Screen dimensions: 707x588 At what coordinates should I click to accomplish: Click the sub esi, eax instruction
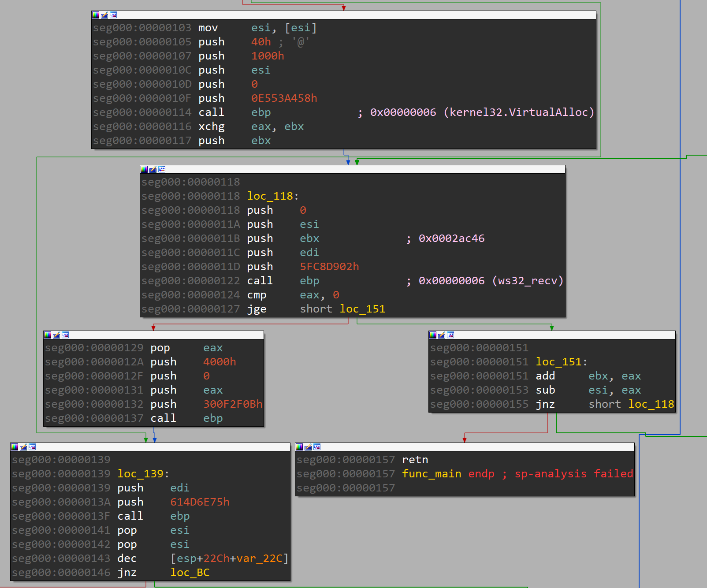coord(588,390)
